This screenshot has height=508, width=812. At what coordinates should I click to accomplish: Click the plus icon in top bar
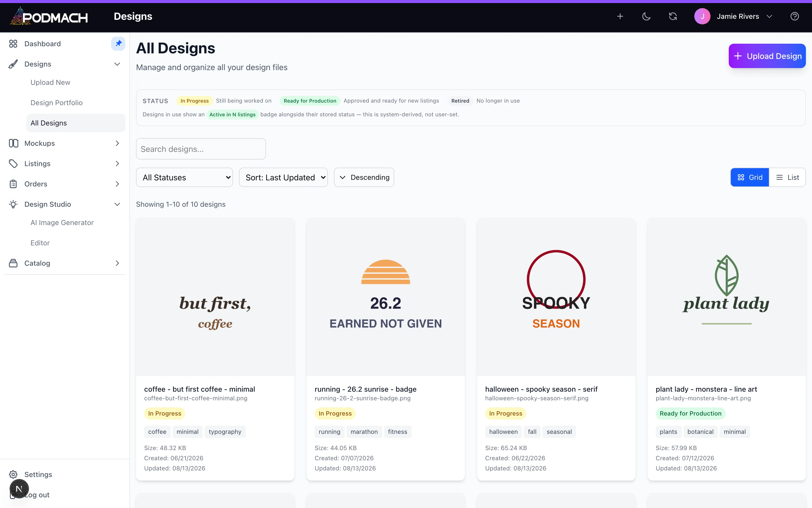[x=620, y=16]
